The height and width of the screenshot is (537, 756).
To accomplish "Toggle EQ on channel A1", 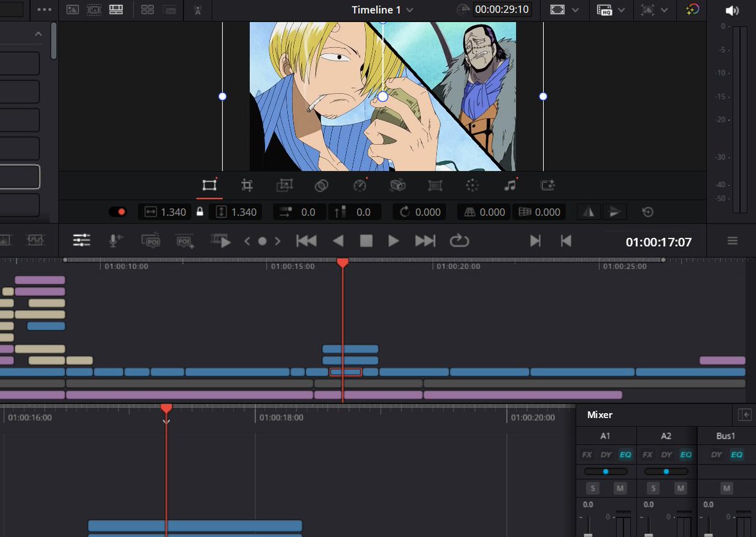I will [625, 454].
